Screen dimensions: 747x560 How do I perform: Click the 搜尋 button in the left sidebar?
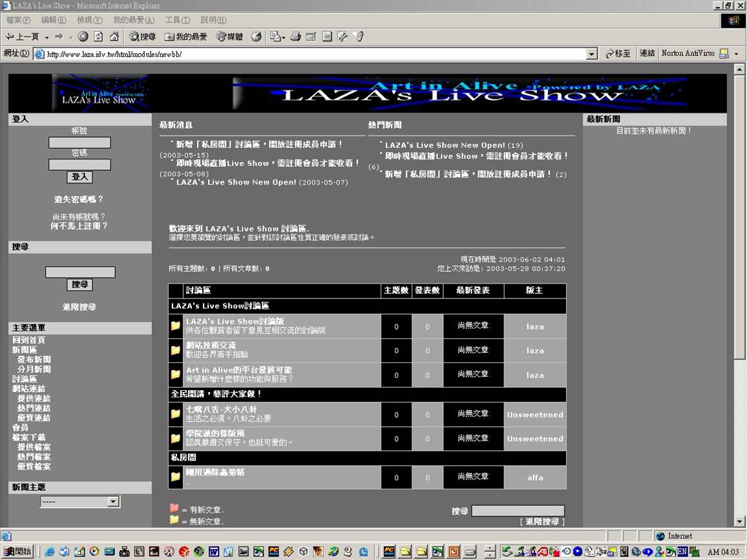79,285
